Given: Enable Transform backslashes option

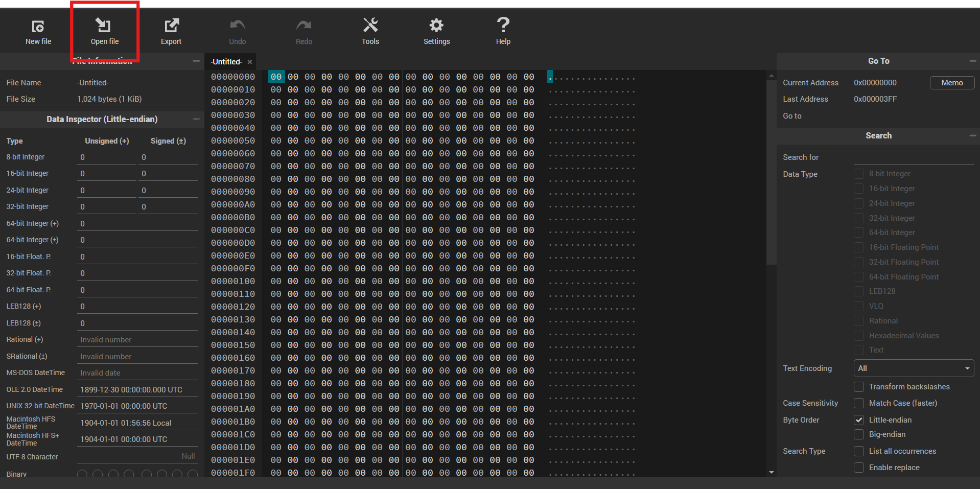Looking at the screenshot, I should (859, 387).
